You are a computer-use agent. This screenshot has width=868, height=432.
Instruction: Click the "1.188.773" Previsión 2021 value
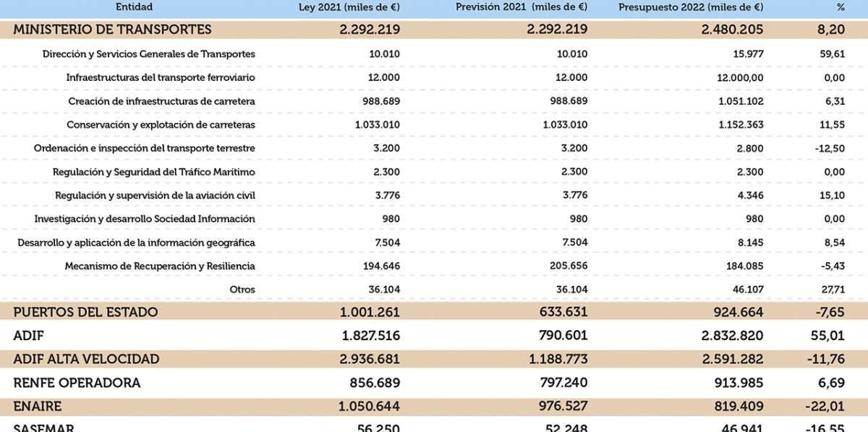(x=557, y=359)
